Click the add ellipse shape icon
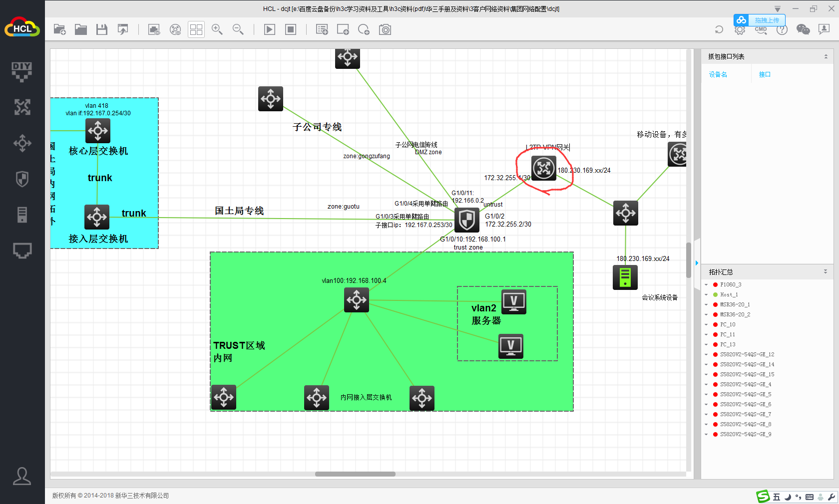 pyautogui.click(x=364, y=30)
